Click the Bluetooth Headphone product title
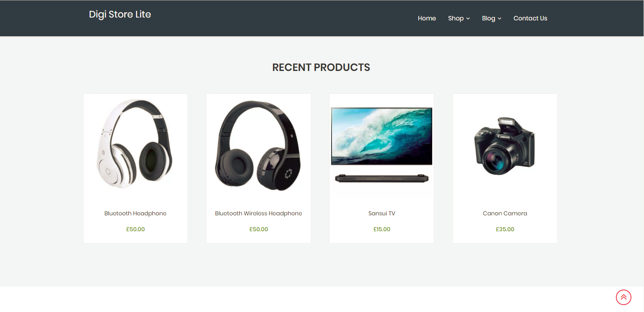 [136, 213]
